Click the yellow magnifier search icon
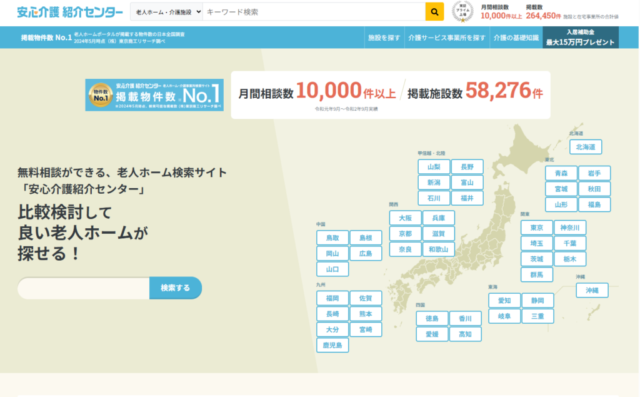This screenshot has height=397, width=640. [434, 12]
